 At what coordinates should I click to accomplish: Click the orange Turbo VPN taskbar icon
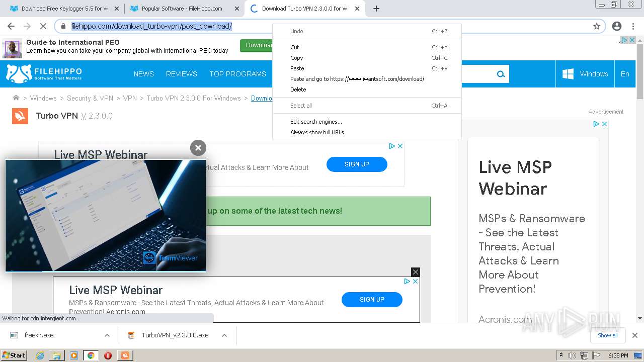click(x=125, y=355)
